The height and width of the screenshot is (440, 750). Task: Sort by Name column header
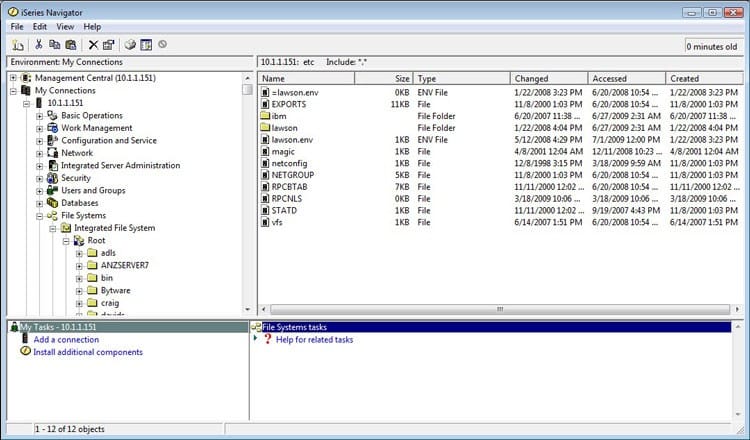tap(306, 78)
